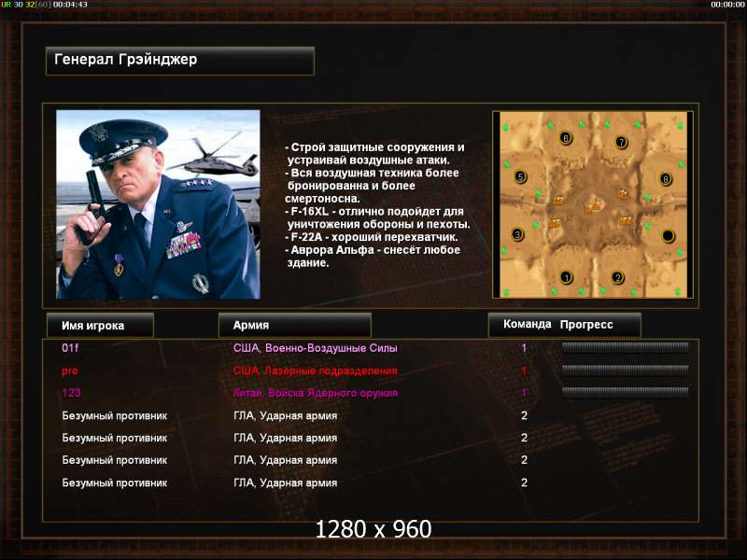
Task: Click the 'Армия' column header
Action: pyautogui.click(x=294, y=325)
